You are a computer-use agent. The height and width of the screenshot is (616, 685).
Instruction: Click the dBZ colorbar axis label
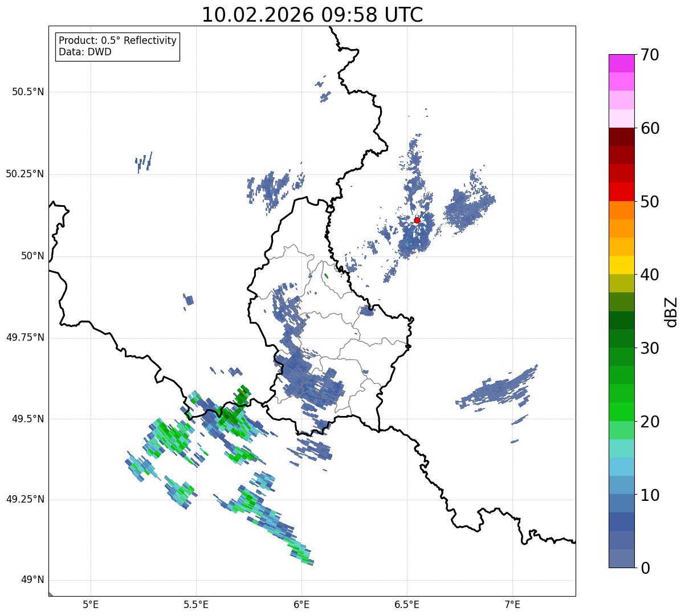point(671,312)
